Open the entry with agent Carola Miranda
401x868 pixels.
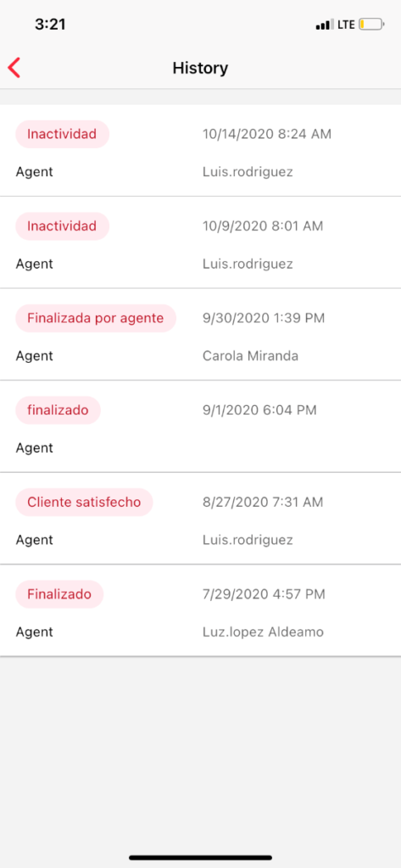[200, 334]
